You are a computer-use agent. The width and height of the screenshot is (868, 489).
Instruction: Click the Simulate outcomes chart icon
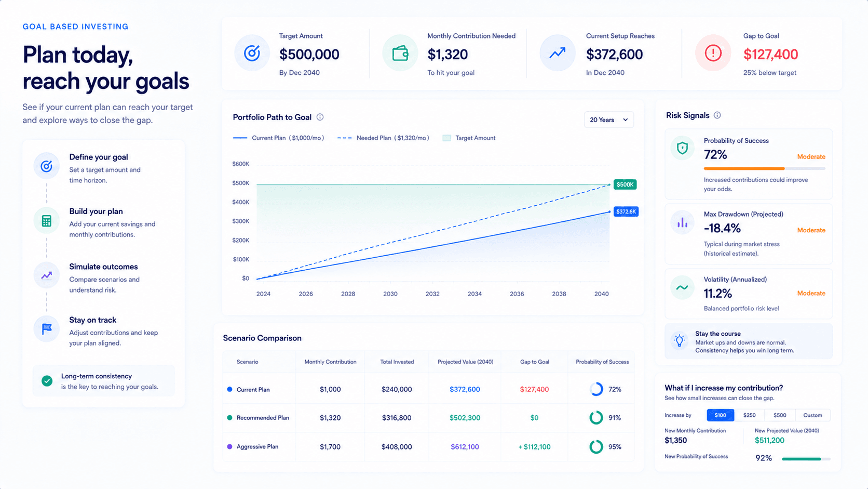coord(47,275)
